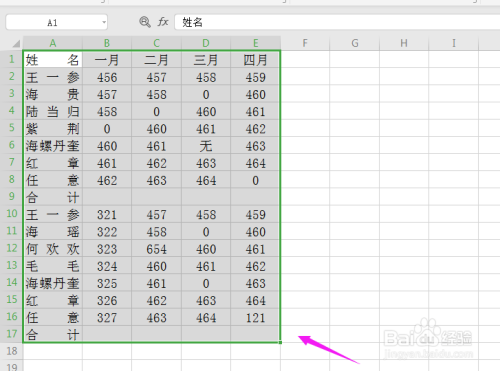Click the Name Box showing A1
The width and height of the screenshot is (500, 371).
[56, 22]
